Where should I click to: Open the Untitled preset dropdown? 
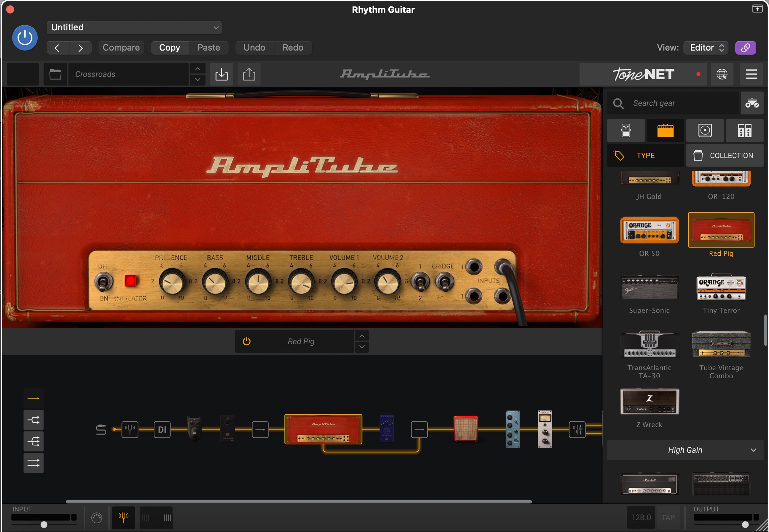coord(134,27)
